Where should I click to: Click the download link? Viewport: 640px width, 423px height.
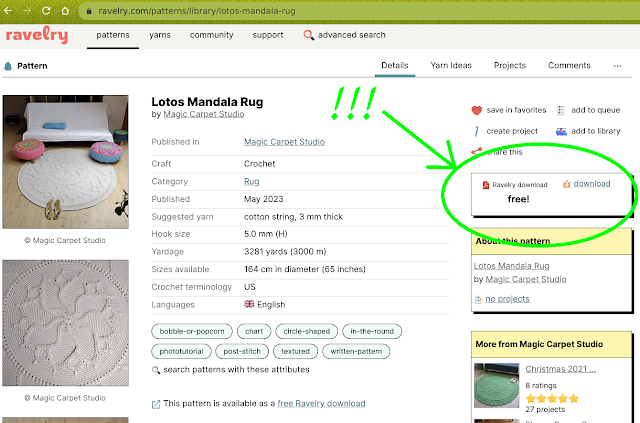592,184
